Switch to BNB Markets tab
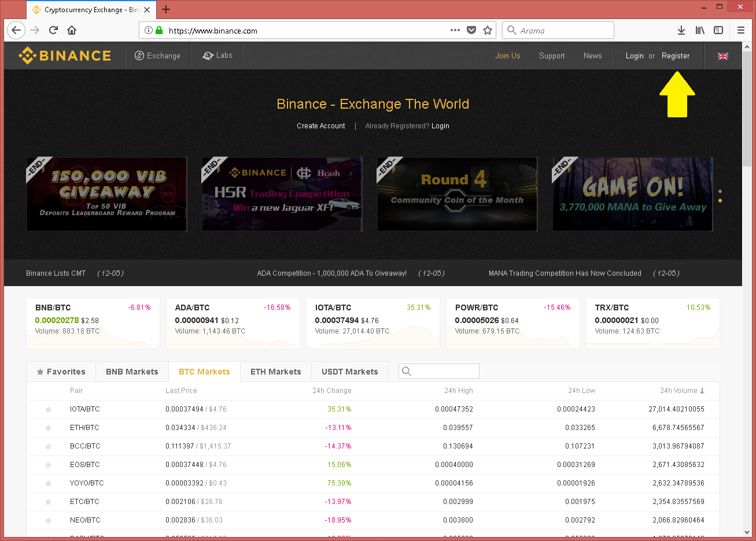Image resolution: width=756 pixels, height=541 pixels. pos(132,372)
